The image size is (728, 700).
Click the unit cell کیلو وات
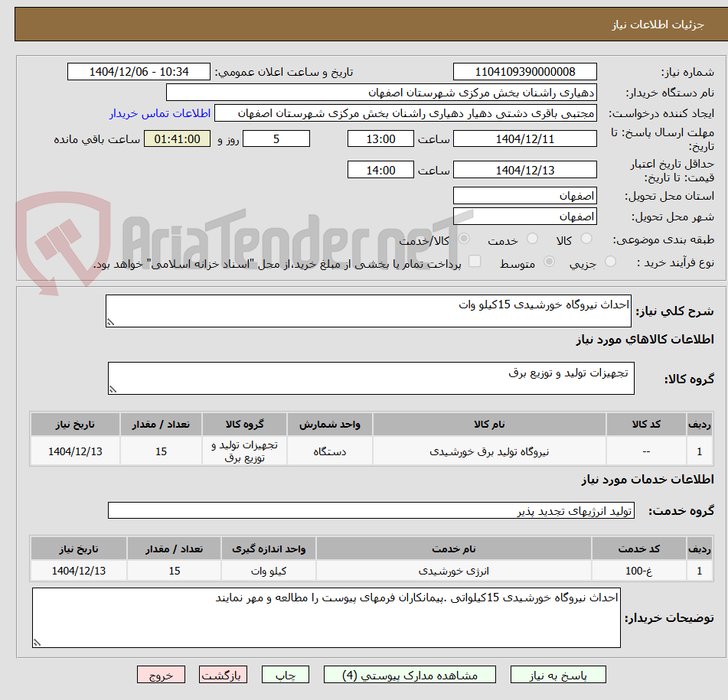tap(269, 571)
